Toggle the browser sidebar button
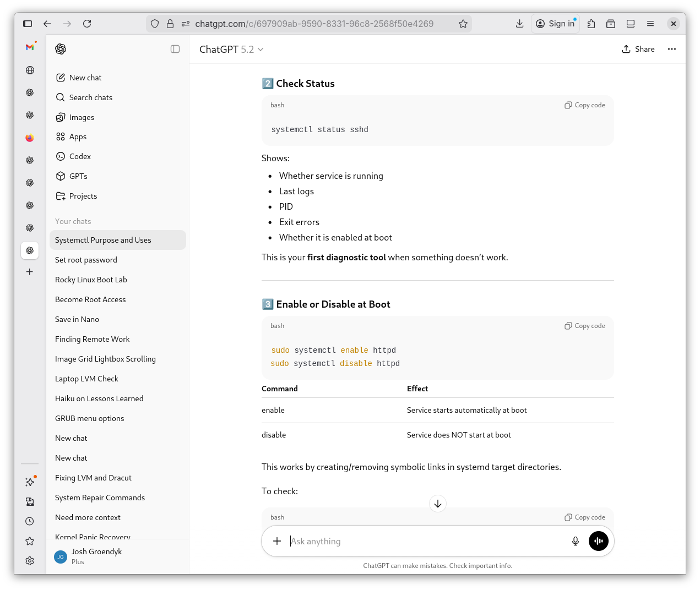Image resolution: width=700 pixels, height=590 pixels. click(28, 24)
